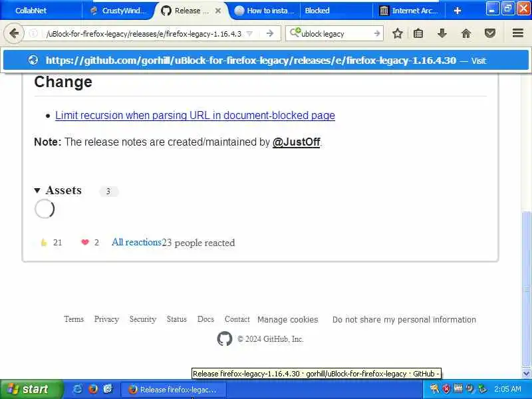532x399 pixels.
Task: Open the hamburger menu
Action: (x=518, y=33)
